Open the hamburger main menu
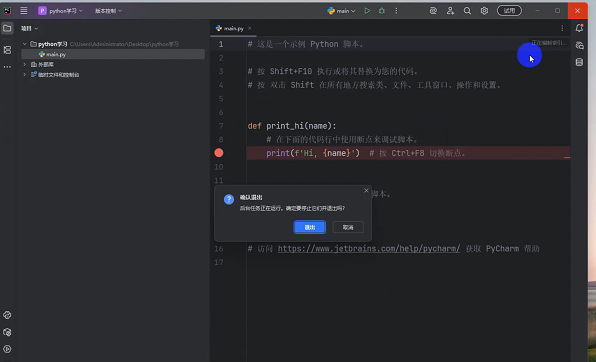The width and height of the screenshot is (596, 362). click(24, 11)
